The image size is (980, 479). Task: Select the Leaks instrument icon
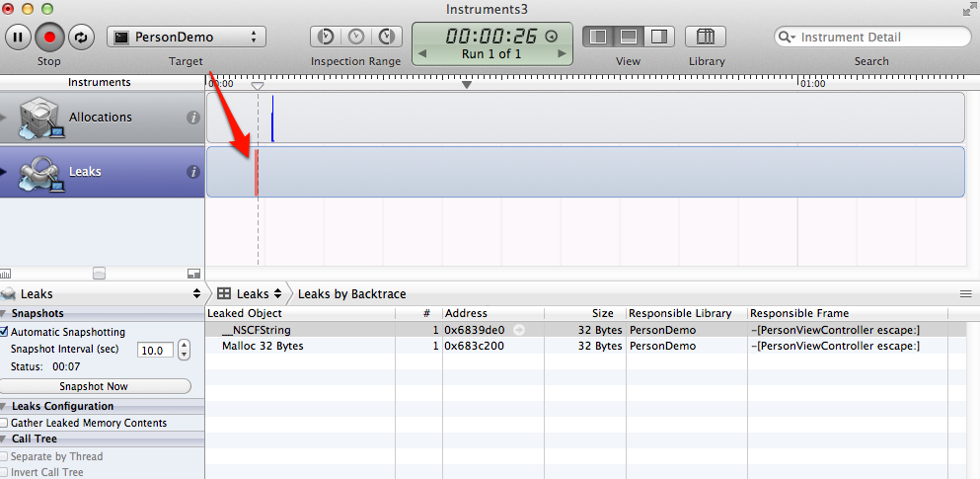40,172
